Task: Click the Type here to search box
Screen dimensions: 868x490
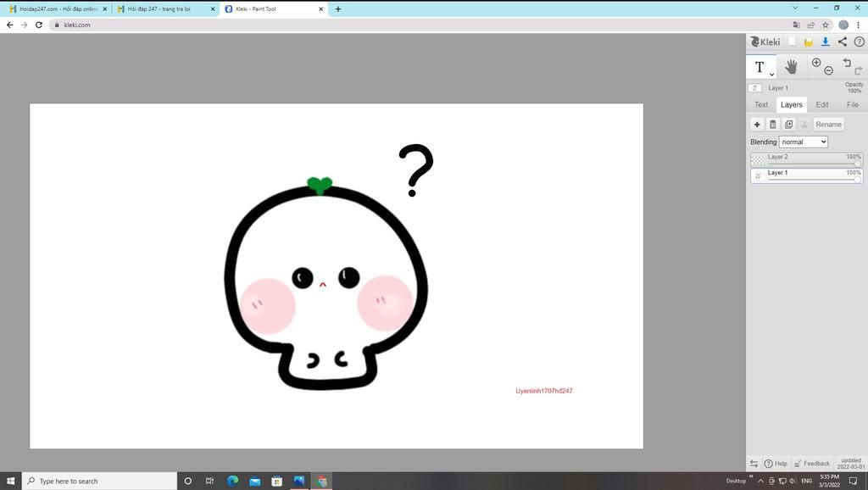Action: (100, 482)
